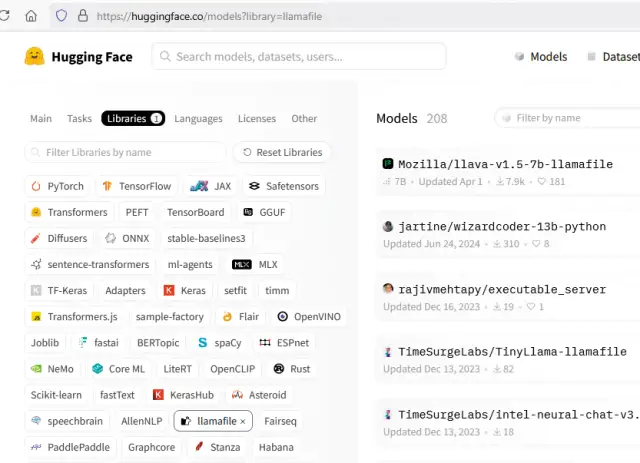Click the Rust gear icon

tap(279, 369)
